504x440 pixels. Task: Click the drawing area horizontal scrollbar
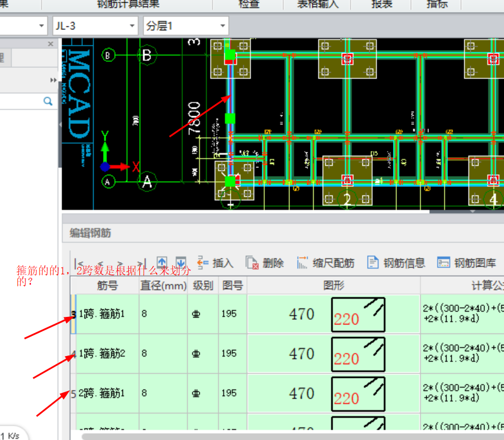246,212
